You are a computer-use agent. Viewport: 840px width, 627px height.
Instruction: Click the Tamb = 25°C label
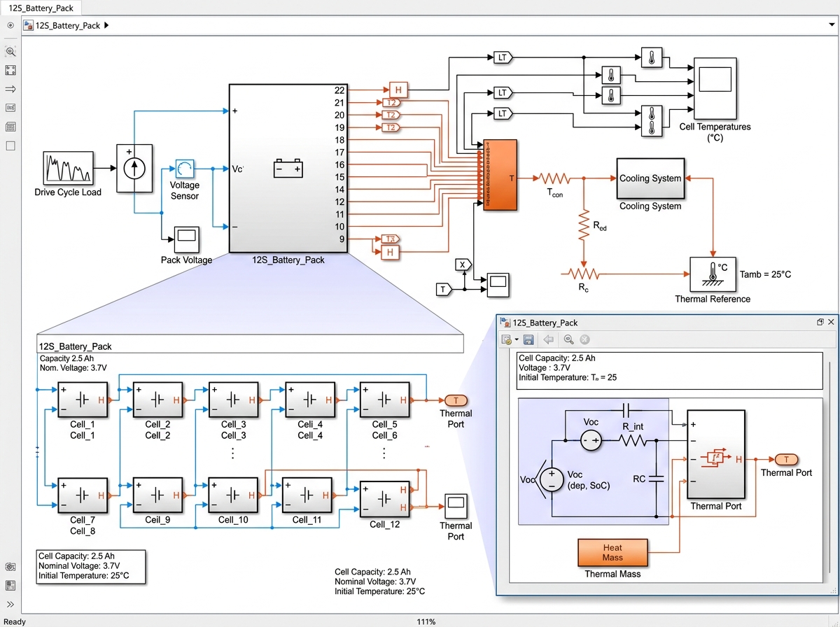(x=765, y=274)
